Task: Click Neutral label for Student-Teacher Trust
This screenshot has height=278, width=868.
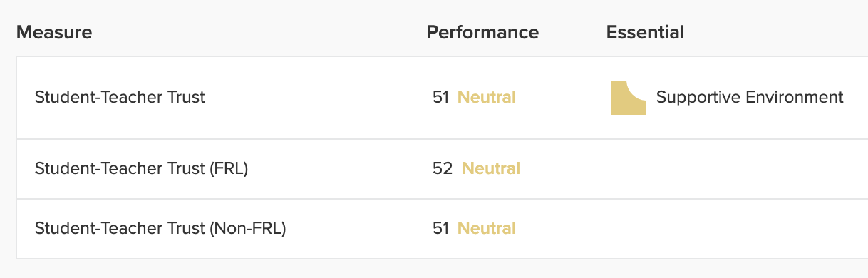Action: (487, 97)
